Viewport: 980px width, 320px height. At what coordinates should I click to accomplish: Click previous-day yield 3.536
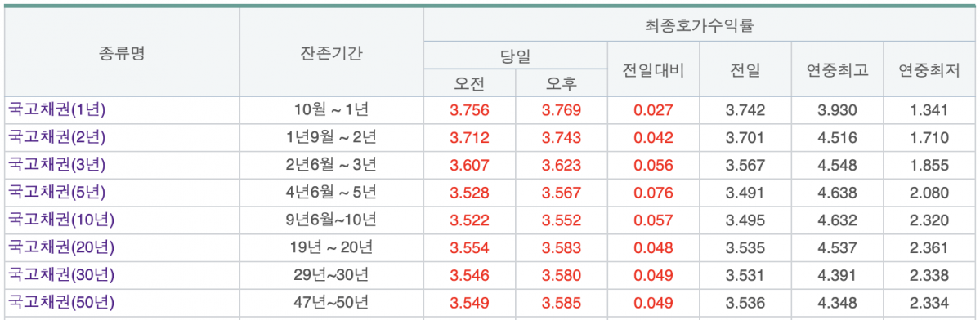tap(745, 303)
